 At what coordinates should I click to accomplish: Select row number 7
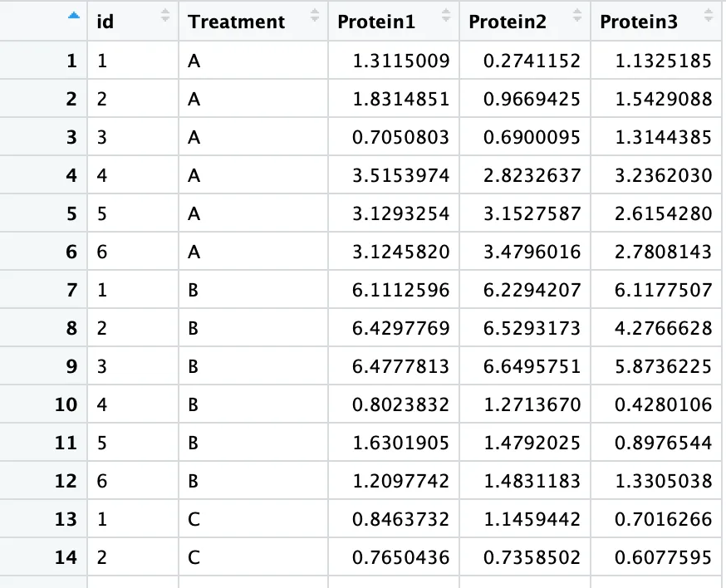tap(71, 290)
